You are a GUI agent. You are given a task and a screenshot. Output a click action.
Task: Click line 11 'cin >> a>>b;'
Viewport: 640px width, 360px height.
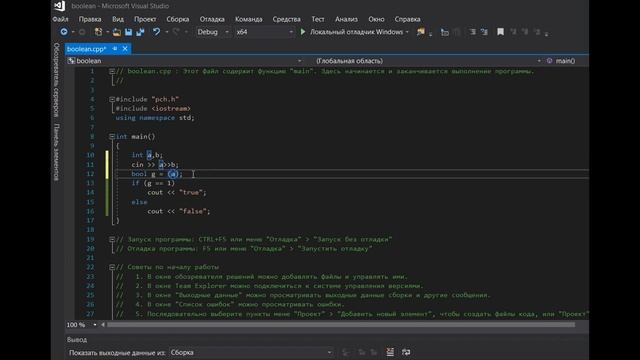[155, 164]
